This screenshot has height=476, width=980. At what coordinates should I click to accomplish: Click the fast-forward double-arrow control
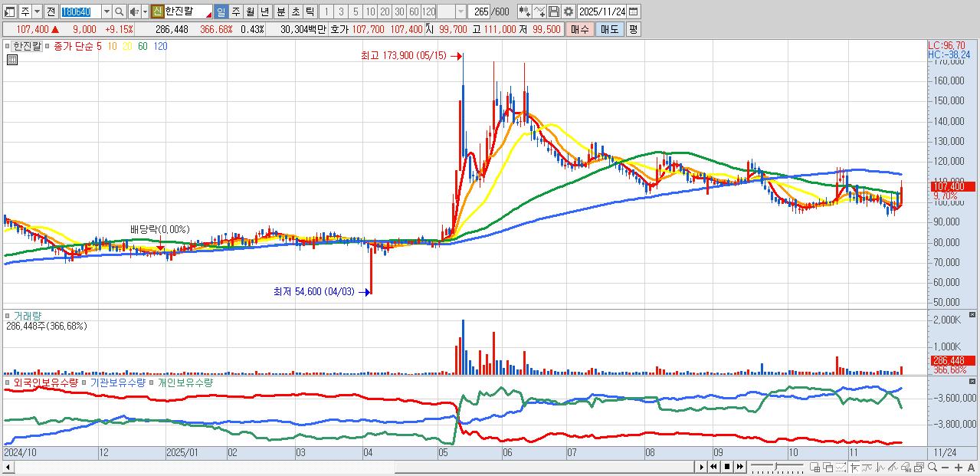pos(740,467)
